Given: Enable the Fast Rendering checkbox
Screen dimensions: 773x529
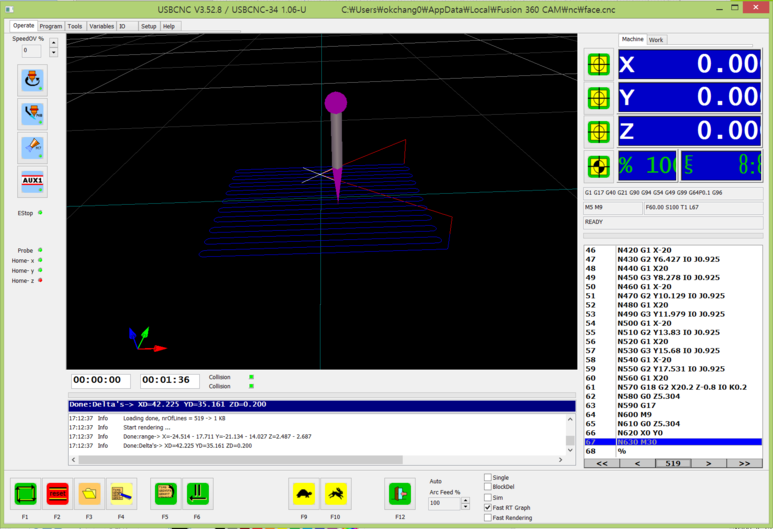Looking at the screenshot, I should coord(488,518).
